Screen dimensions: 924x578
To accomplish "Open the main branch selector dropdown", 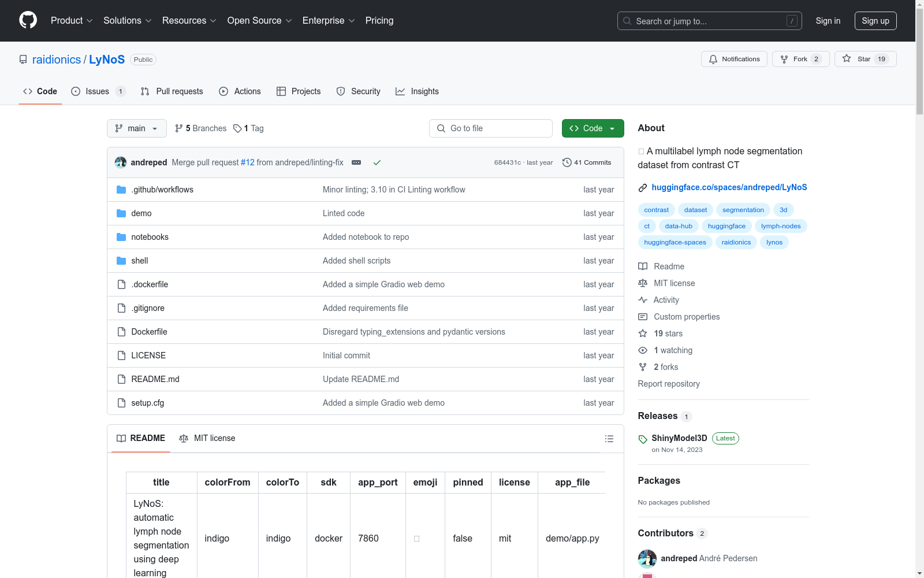I will [x=137, y=128].
